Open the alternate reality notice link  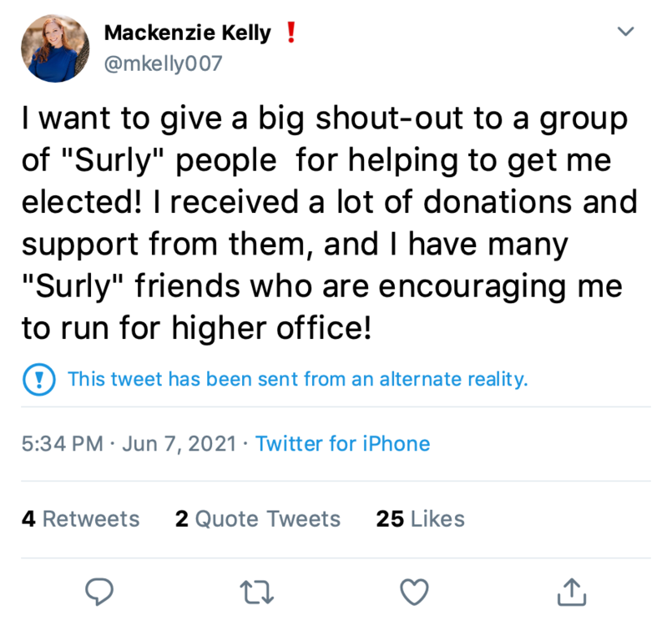click(297, 380)
